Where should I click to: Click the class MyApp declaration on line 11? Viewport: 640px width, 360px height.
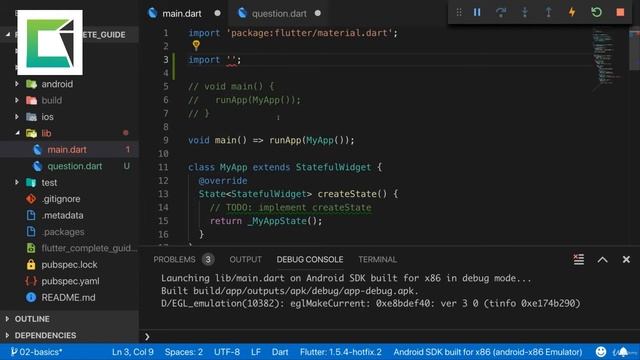pos(285,167)
